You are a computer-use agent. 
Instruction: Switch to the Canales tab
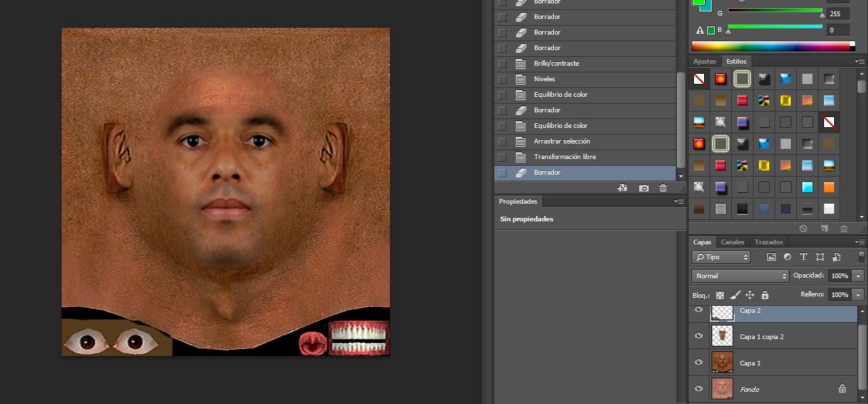coord(732,242)
